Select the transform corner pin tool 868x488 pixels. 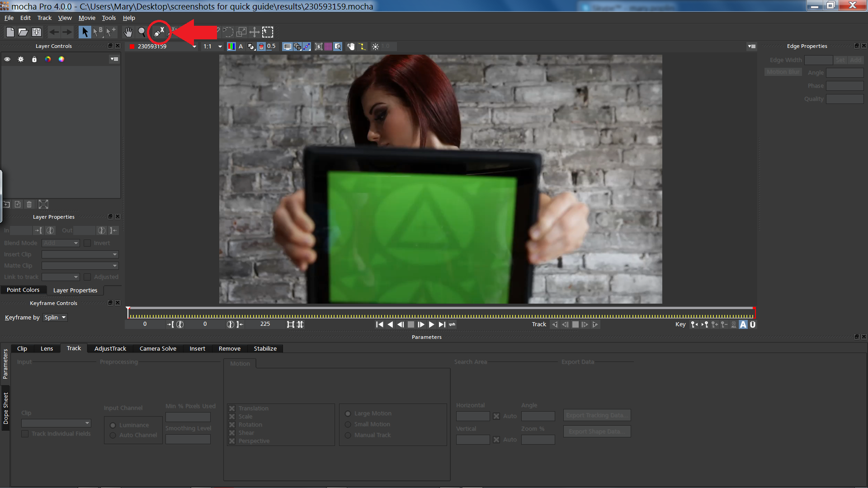267,32
